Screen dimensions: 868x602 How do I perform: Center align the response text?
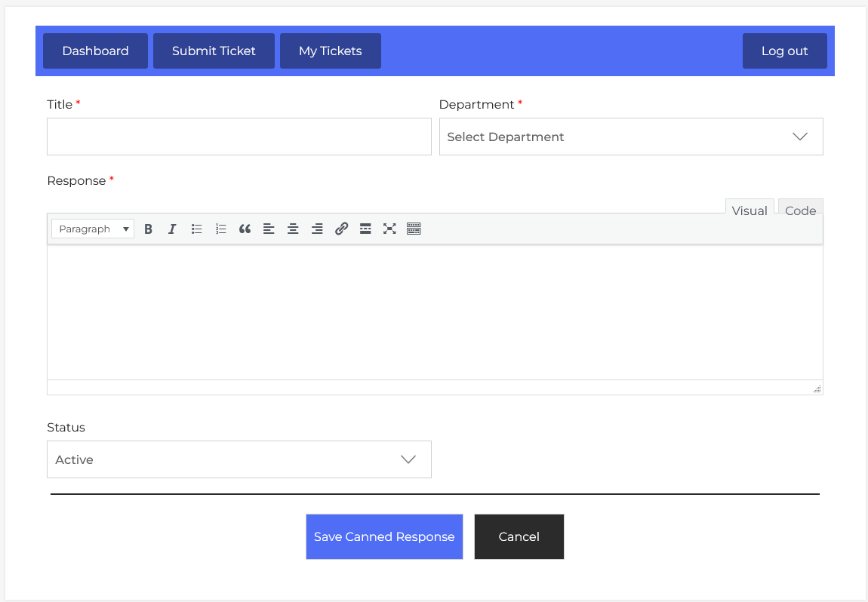pyautogui.click(x=293, y=229)
